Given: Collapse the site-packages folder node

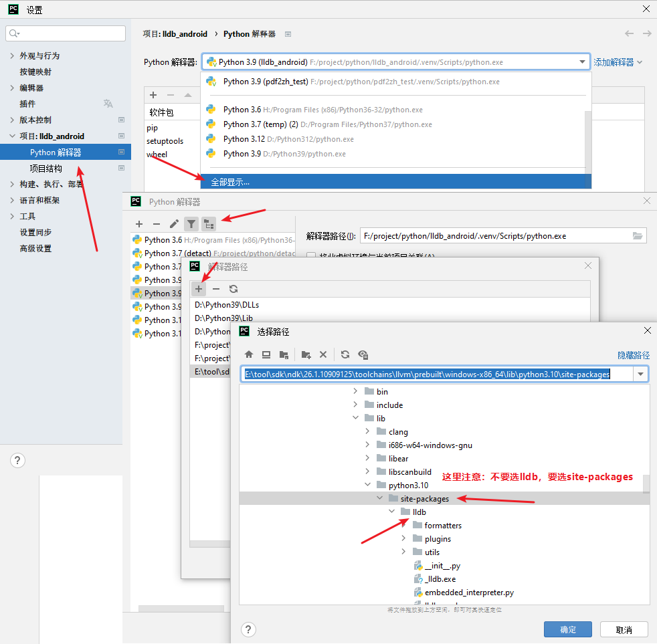Looking at the screenshot, I should pyautogui.click(x=379, y=498).
